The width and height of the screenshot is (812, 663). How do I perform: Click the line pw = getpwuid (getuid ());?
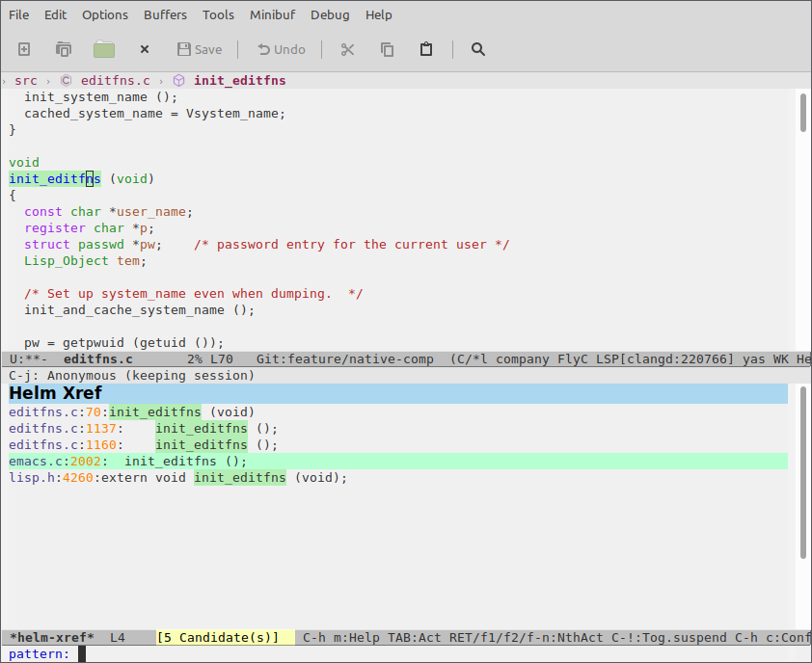tap(123, 343)
